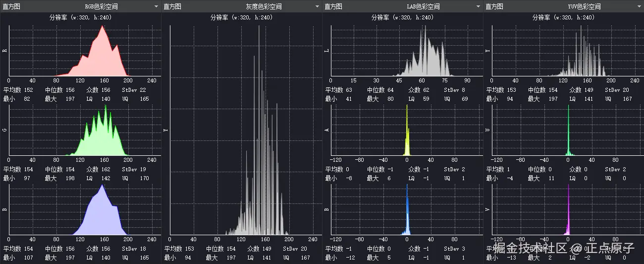Click the 分辨率 text under the YUV header
The width and height of the screenshot is (644, 264).
coord(563,17)
